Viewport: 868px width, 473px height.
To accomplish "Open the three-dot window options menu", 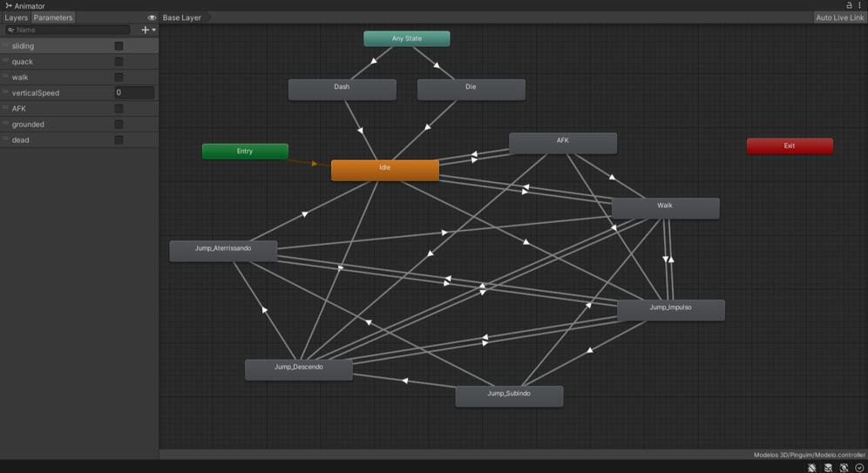I will 859,5.
